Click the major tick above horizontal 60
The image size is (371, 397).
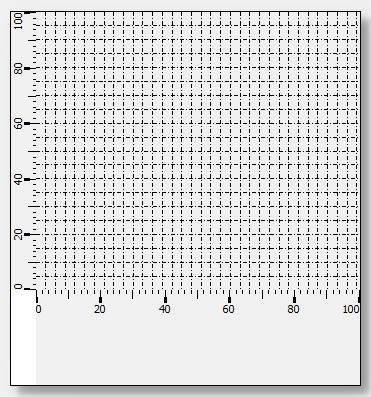click(229, 297)
